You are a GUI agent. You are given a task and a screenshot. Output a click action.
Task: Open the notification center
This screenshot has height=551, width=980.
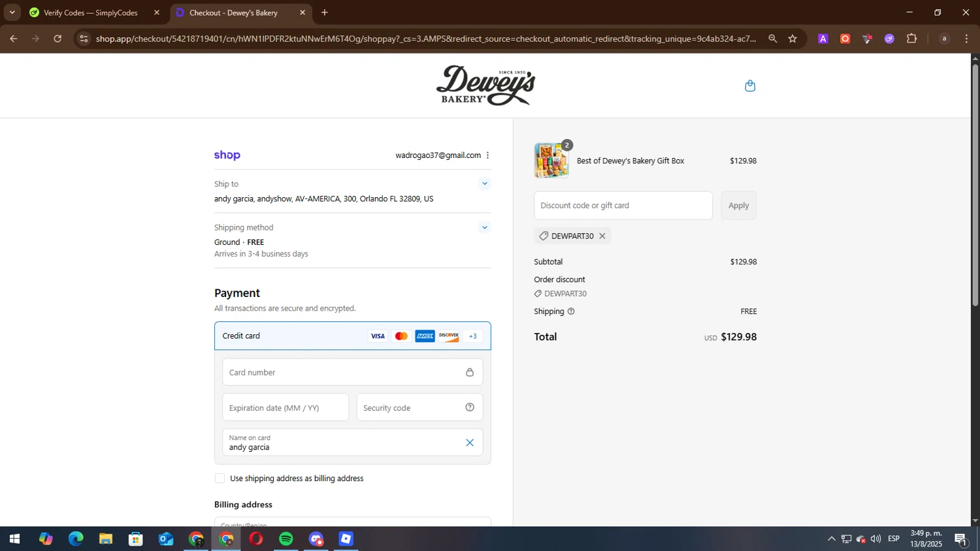pyautogui.click(x=961, y=539)
